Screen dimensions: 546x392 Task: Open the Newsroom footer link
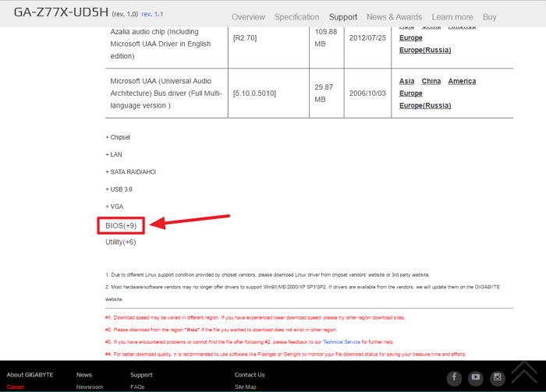(x=90, y=387)
